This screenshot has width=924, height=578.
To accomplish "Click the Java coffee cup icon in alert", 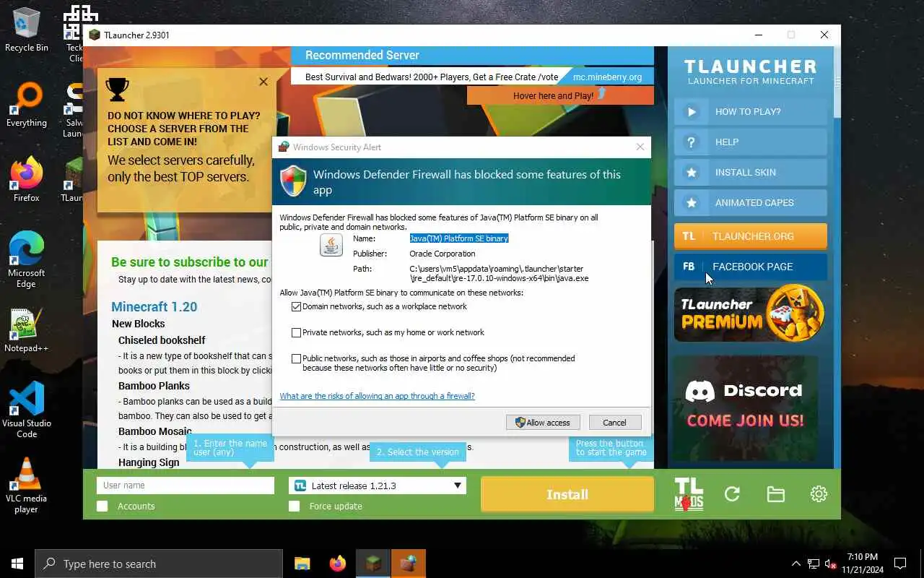I will pos(331,245).
